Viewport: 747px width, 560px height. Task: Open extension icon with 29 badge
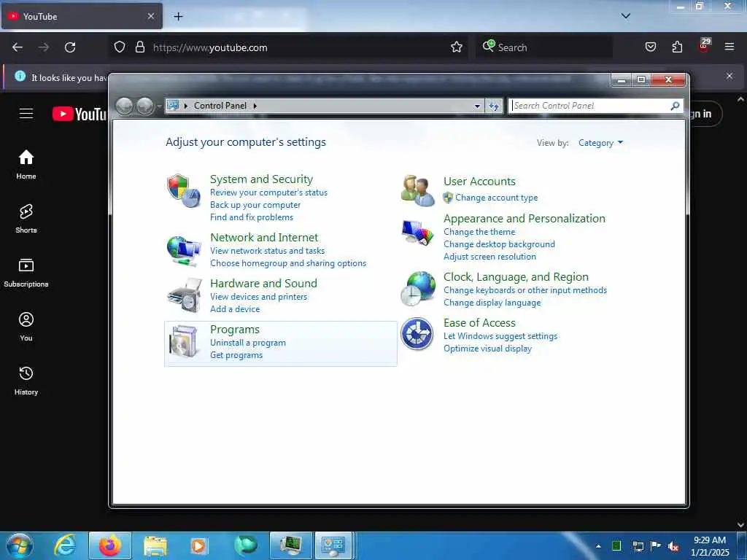click(x=704, y=45)
